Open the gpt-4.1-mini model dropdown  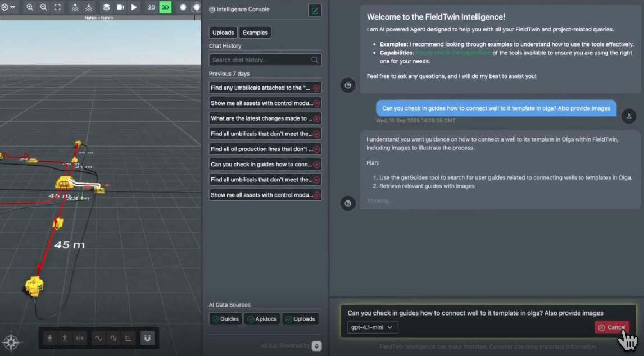tap(372, 327)
